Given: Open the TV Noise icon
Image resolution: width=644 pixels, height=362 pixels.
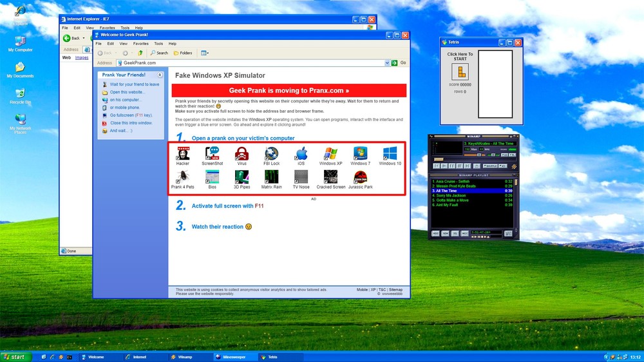Looking at the screenshot, I should [301, 180].
